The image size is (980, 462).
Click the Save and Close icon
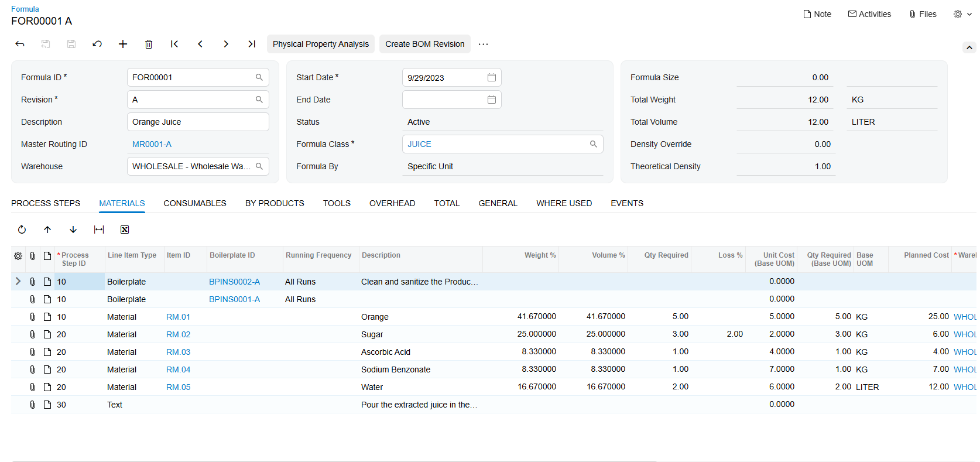tap(46, 44)
